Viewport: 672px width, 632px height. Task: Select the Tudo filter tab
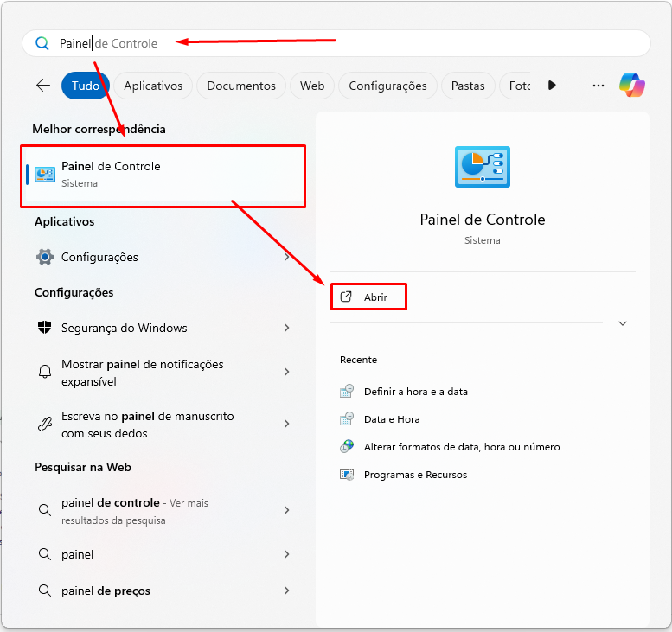coord(86,86)
